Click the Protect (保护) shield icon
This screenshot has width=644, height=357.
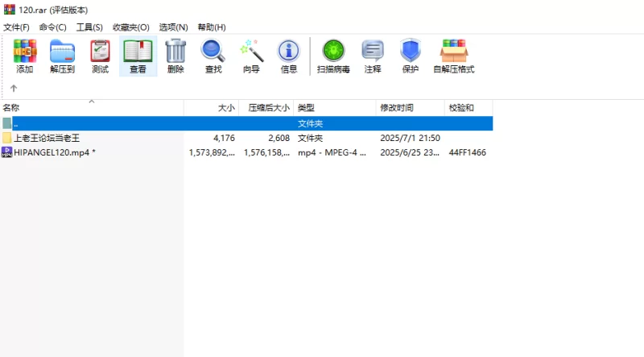tap(411, 51)
